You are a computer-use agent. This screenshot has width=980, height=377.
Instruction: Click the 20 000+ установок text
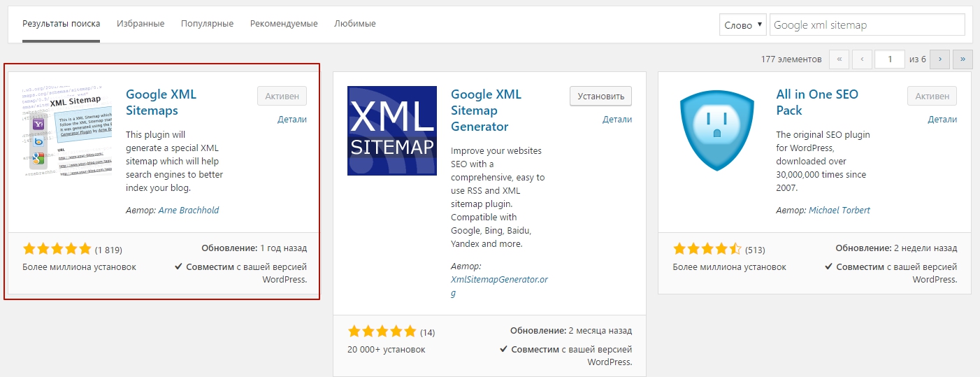tap(386, 349)
